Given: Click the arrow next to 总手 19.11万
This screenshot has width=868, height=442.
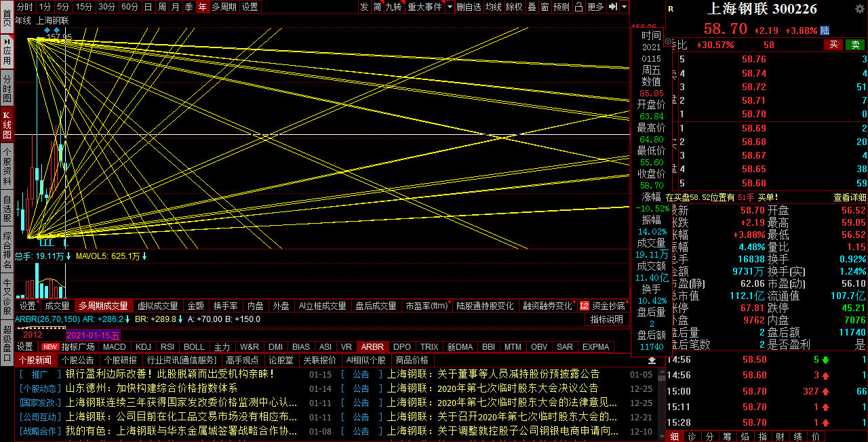Looking at the screenshot, I should 68,257.
